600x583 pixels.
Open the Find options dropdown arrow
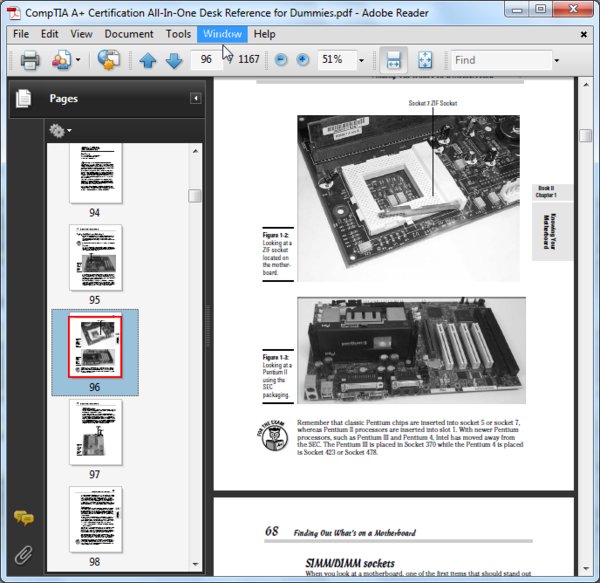tap(557, 60)
